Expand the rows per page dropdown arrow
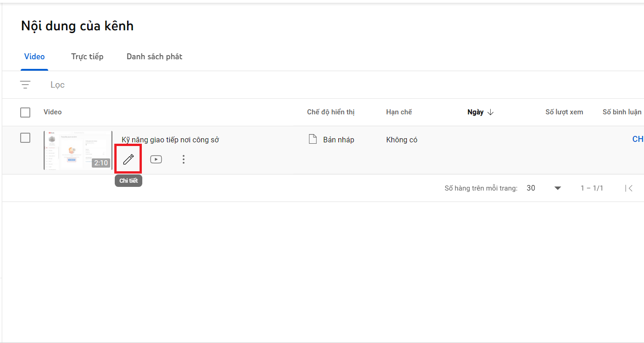Viewport: 644px width, 343px height. [558, 188]
